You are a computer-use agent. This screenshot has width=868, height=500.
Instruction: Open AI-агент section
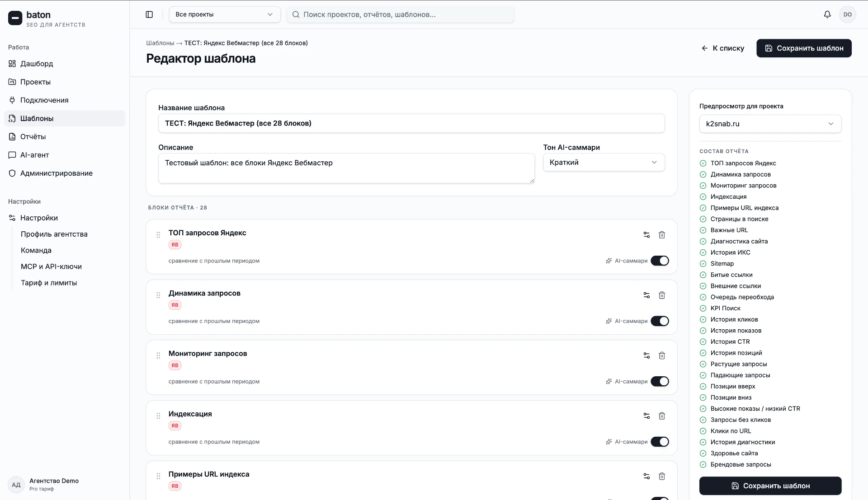point(65,155)
